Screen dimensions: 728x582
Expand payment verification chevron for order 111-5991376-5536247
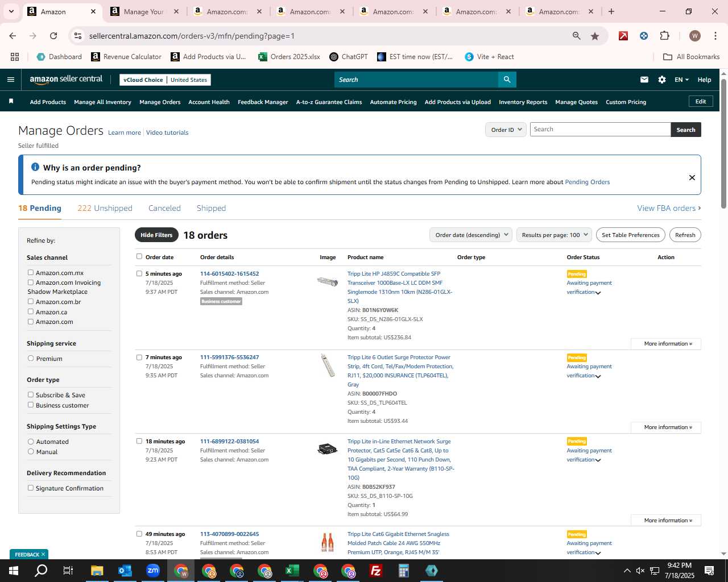[598, 376]
